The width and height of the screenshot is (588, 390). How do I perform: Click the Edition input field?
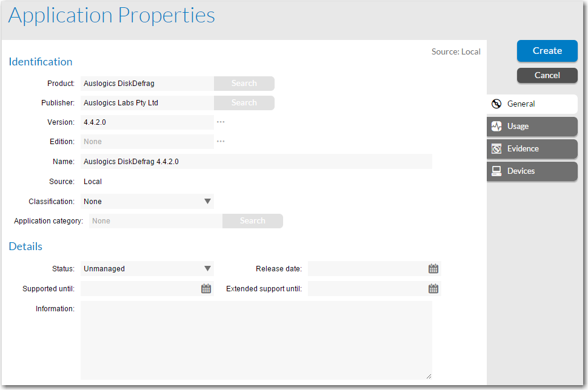tap(147, 142)
